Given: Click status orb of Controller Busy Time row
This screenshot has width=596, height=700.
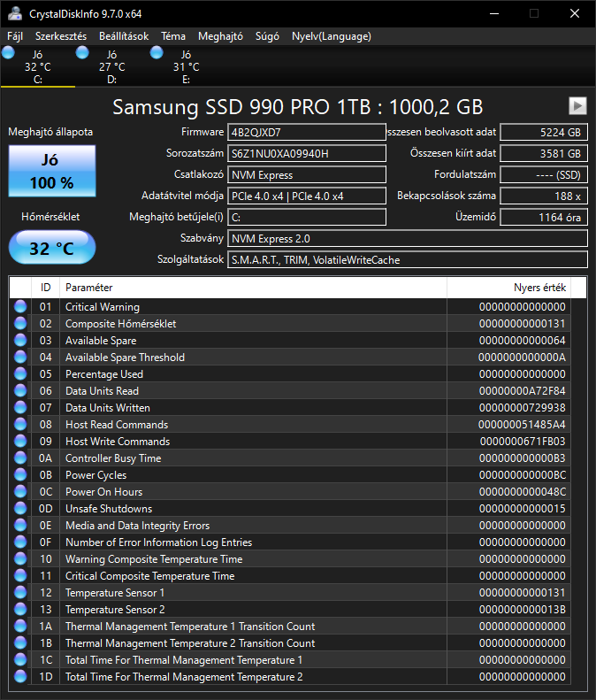Looking at the screenshot, I should (x=20, y=458).
